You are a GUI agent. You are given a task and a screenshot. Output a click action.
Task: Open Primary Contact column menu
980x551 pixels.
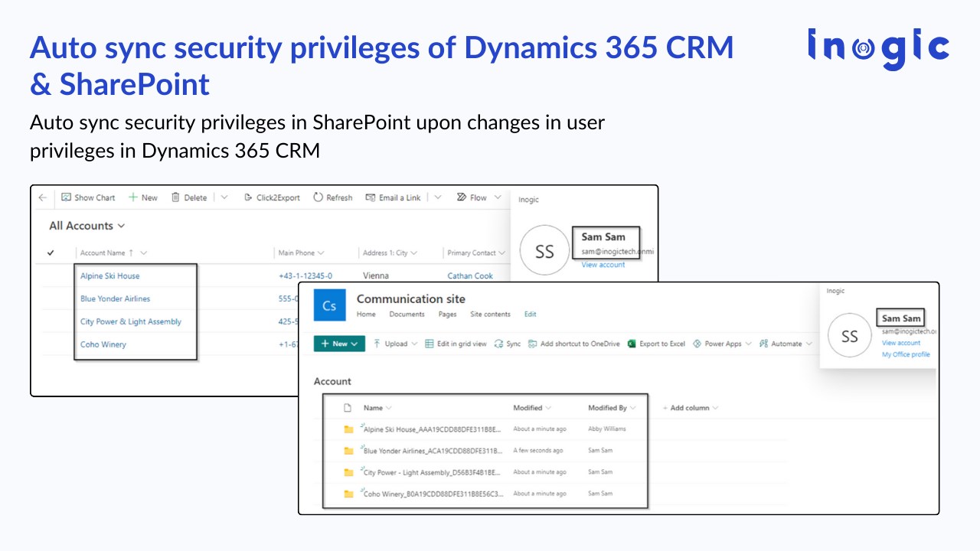click(x=476, y=253)
